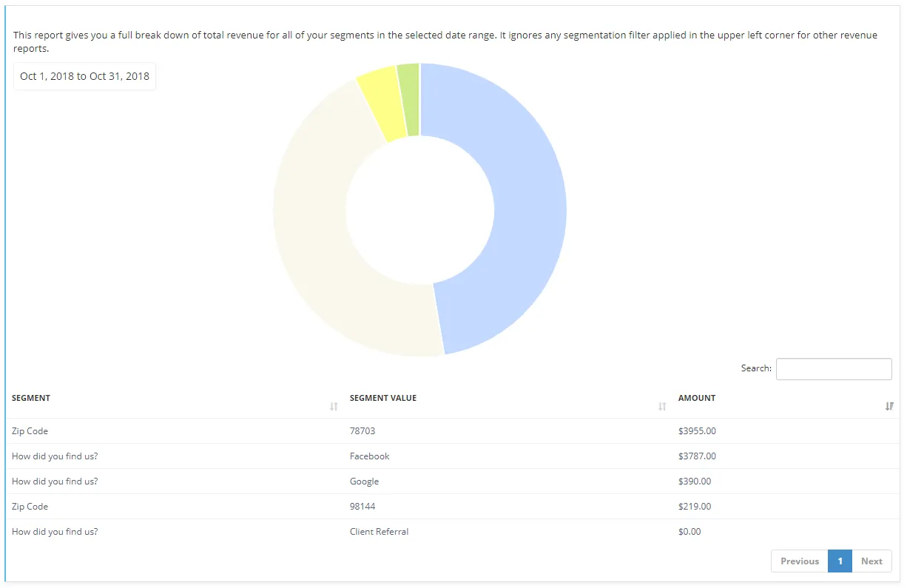This screenshot has width=907, height=588.
Task: Select the Client Referral cell
Action: click(379, 532)
